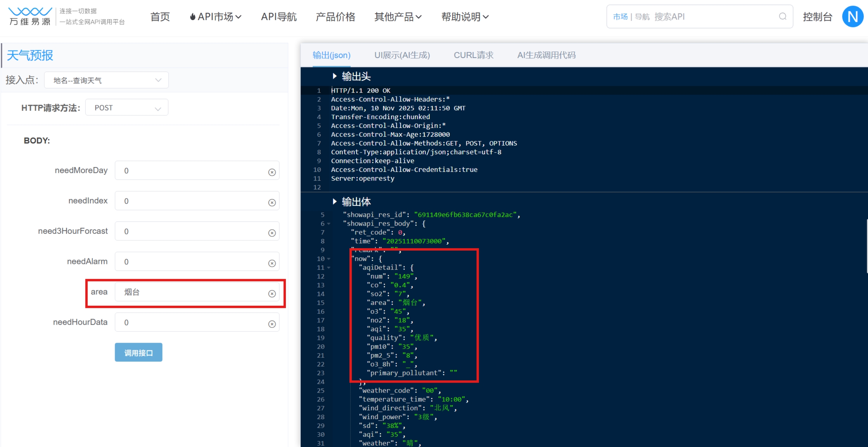Screen dimensions: 868x447
Task: Clear the needMoreDay field value
Action: tap(272, 172)
